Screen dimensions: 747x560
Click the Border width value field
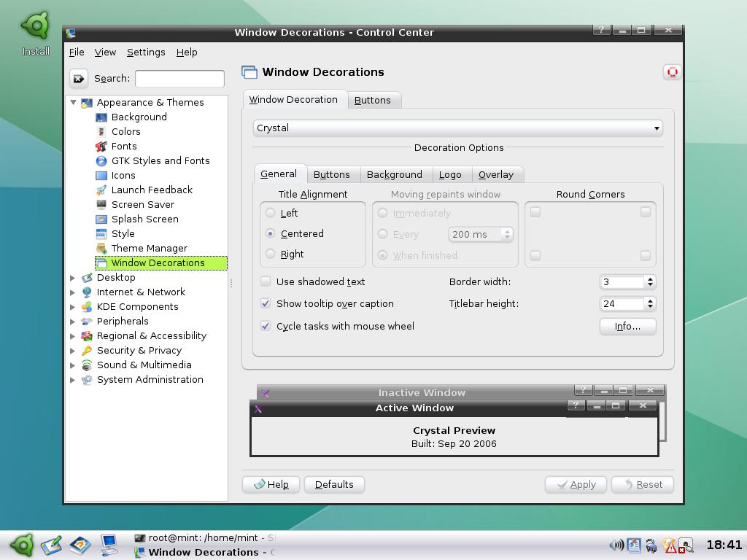click(622, 282)
